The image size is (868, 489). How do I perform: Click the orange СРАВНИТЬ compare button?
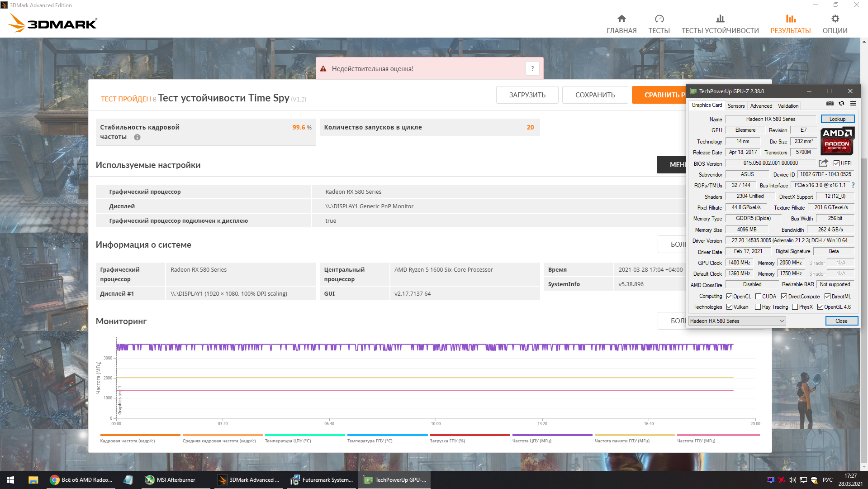click(659, 95)
